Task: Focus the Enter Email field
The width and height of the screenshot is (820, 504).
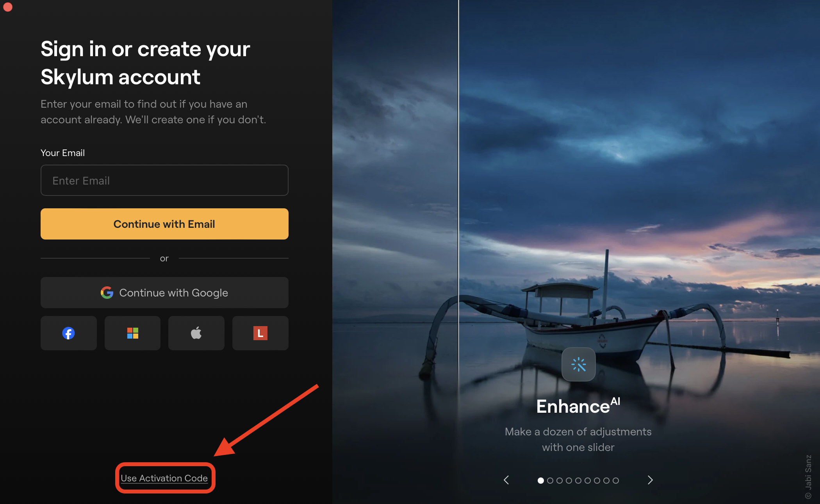Action: tap(164, 180)
